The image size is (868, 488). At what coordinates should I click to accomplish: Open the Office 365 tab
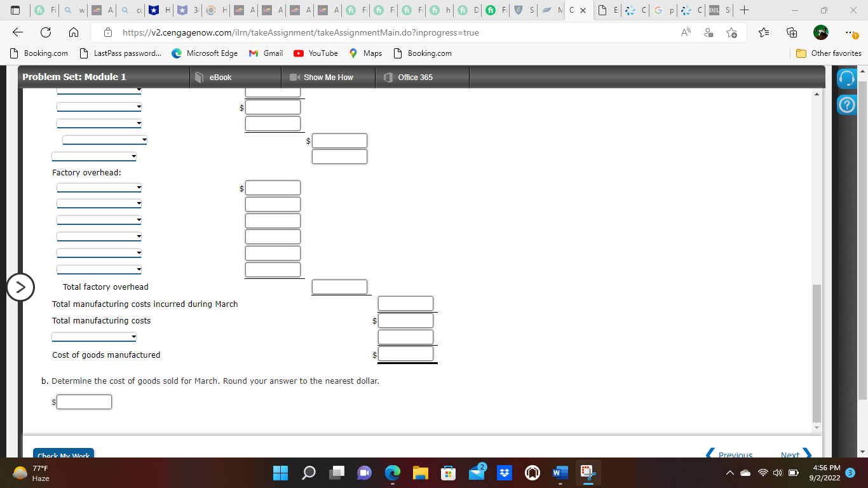(422, 77)
